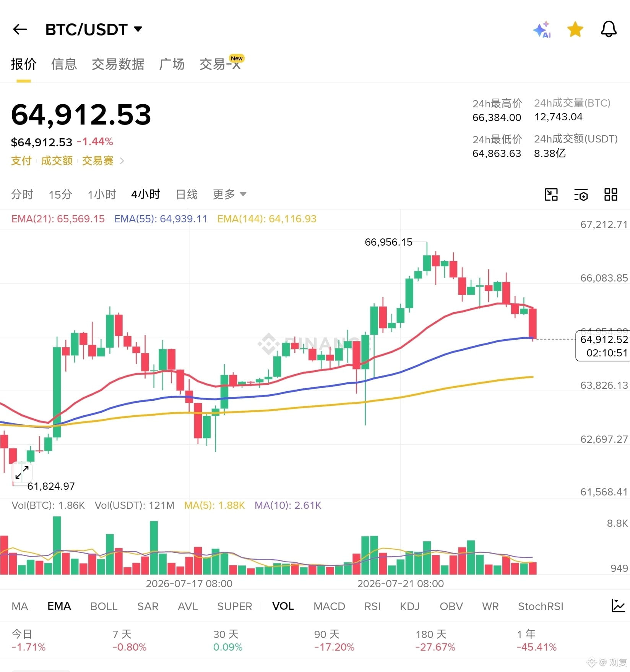
Task: Tap the 今日 -1.71% performance
Action: pos(29,640)
